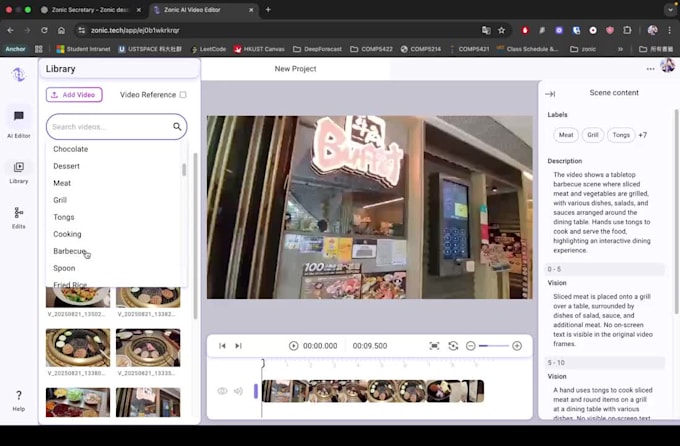Adjust the timeline zoom slider
680x446 pixels.
pyautogui.click(x=494, y=346)
